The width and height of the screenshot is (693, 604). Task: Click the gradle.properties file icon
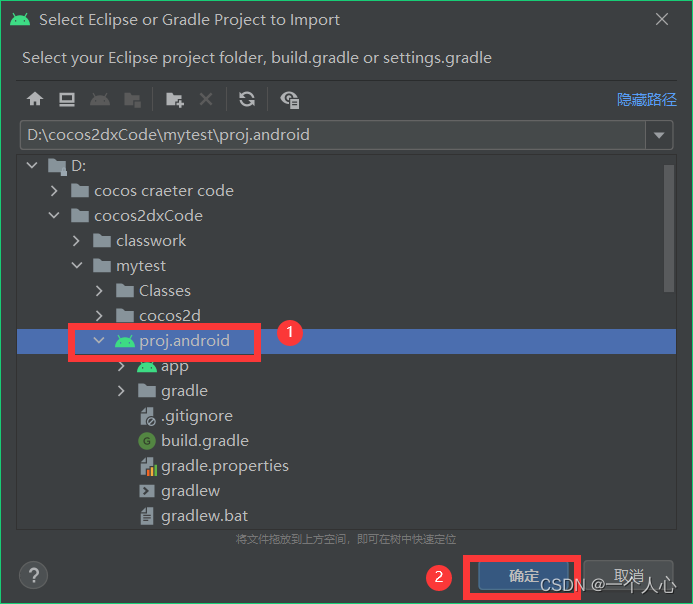[x=148, y=466]
